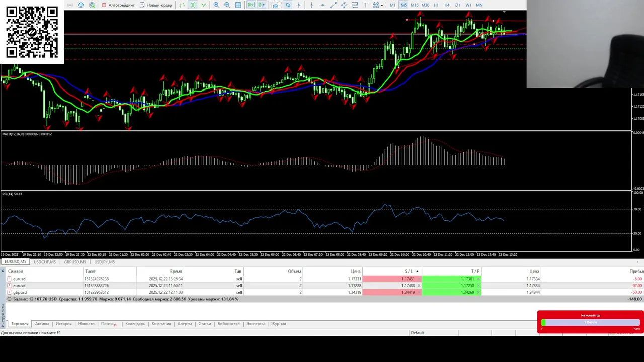Toggle the Алготрейдинг button
The height and width of the screenshot is (362, 644).
point(118,5)
